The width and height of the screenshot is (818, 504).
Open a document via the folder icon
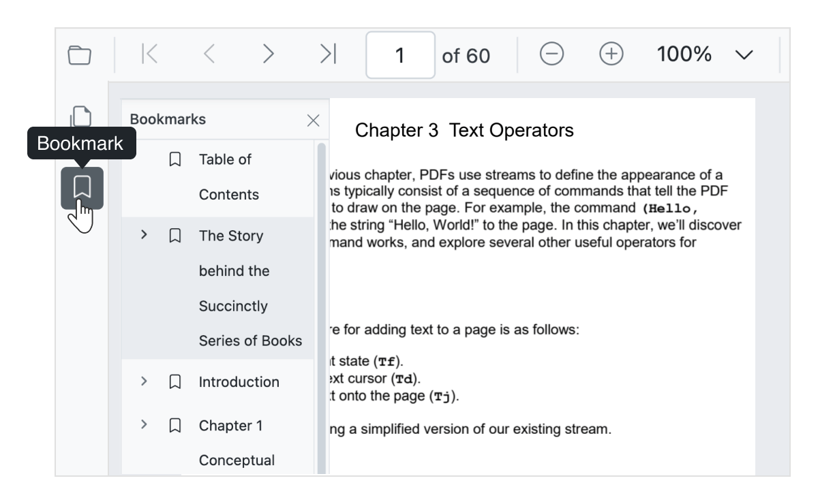point(80,54)
